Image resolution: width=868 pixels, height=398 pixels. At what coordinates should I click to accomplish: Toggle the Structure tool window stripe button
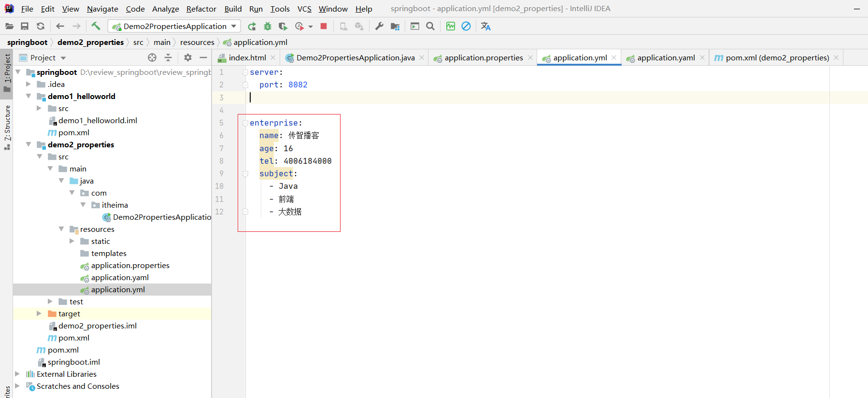point(7,127)
